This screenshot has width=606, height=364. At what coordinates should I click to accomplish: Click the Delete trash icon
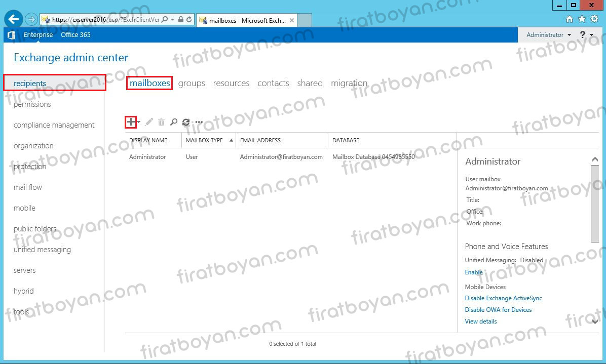[161, 122]
